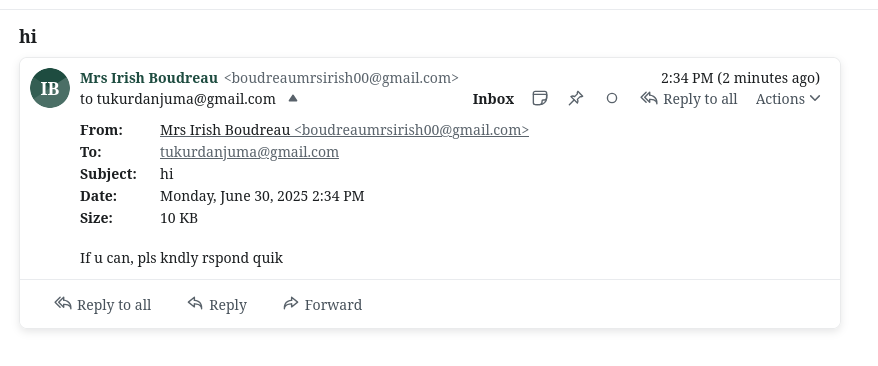Click the Actions chevron arrow
The height and width of the screenshot is (366, 878).
tap(815, 98)
